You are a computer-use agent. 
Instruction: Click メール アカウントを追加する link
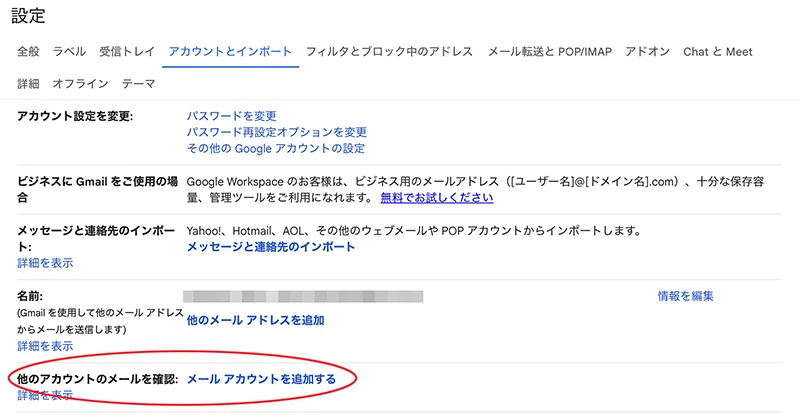tap(261, 379)
